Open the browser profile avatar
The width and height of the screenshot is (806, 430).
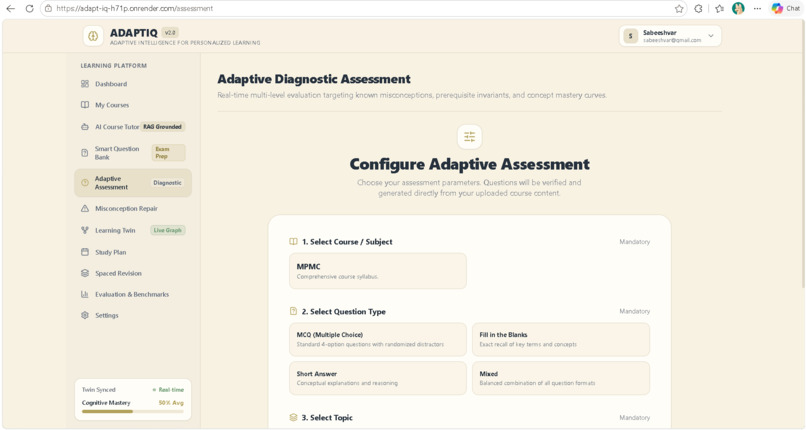tap(738, 8)
